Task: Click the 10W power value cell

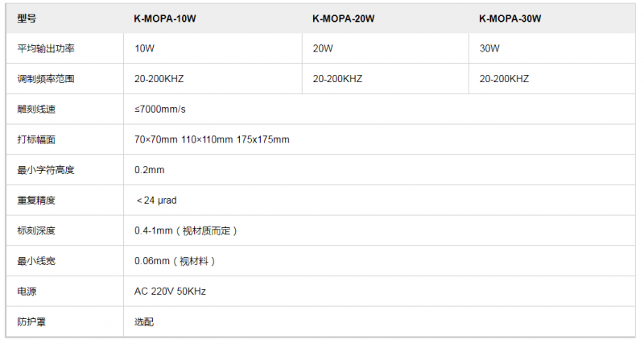Action: (x=145, y=48)
